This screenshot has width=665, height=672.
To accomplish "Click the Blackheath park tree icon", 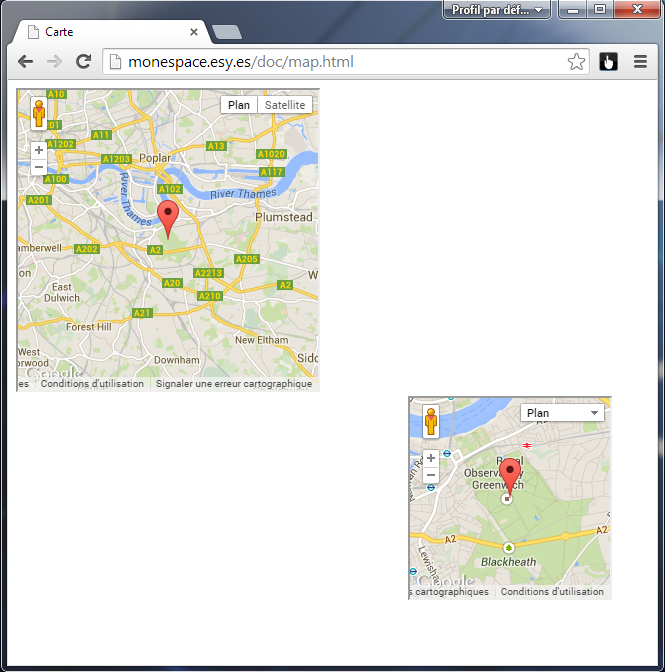I will click(x=508, y=547).
